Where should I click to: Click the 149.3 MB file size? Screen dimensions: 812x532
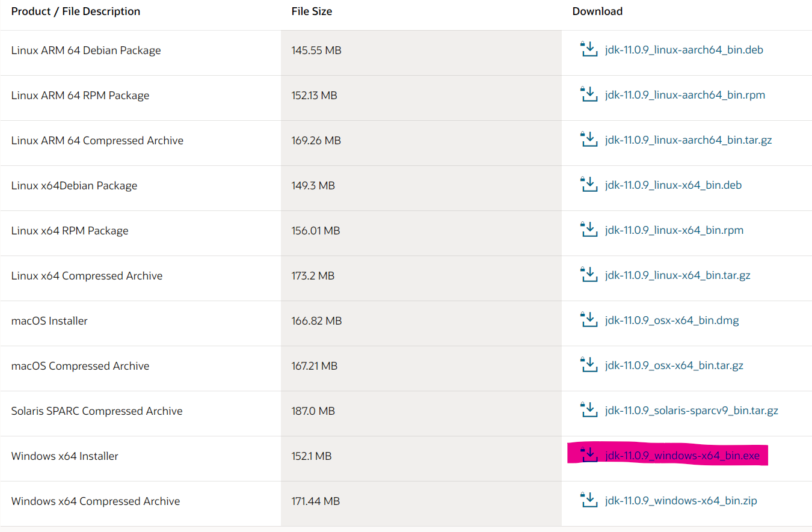(313, 186)
